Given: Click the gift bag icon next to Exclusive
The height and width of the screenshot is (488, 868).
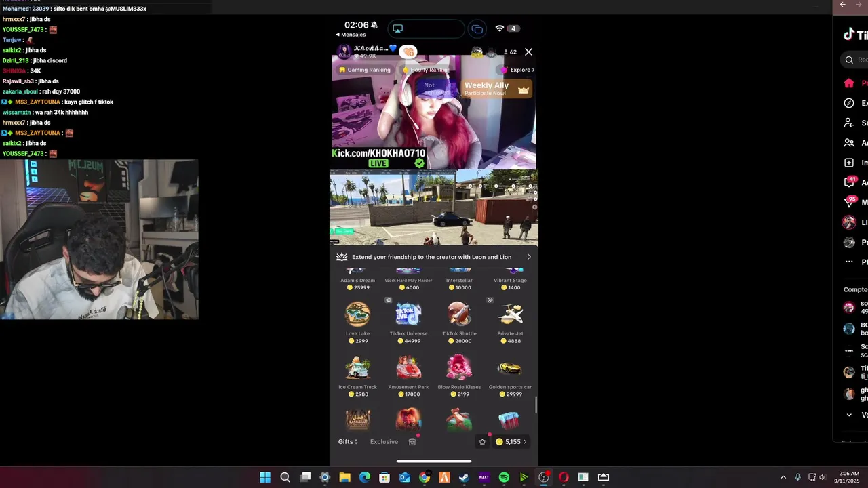Looking at the screenshot, I should tap(412, 442).
